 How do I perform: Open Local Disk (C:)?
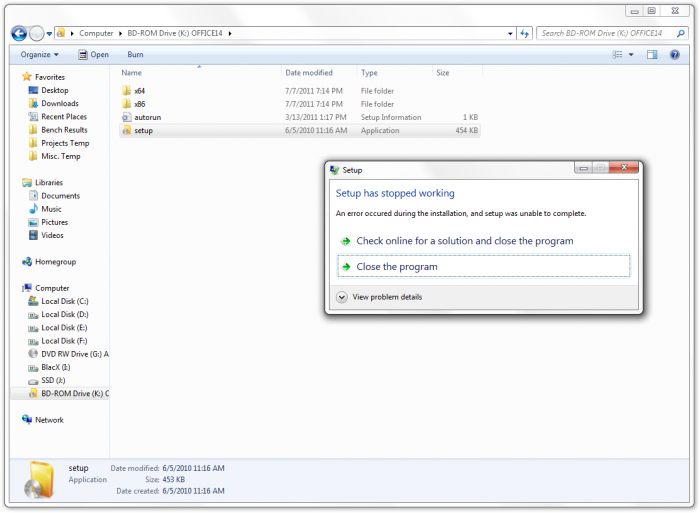click(x=65, y=301)
